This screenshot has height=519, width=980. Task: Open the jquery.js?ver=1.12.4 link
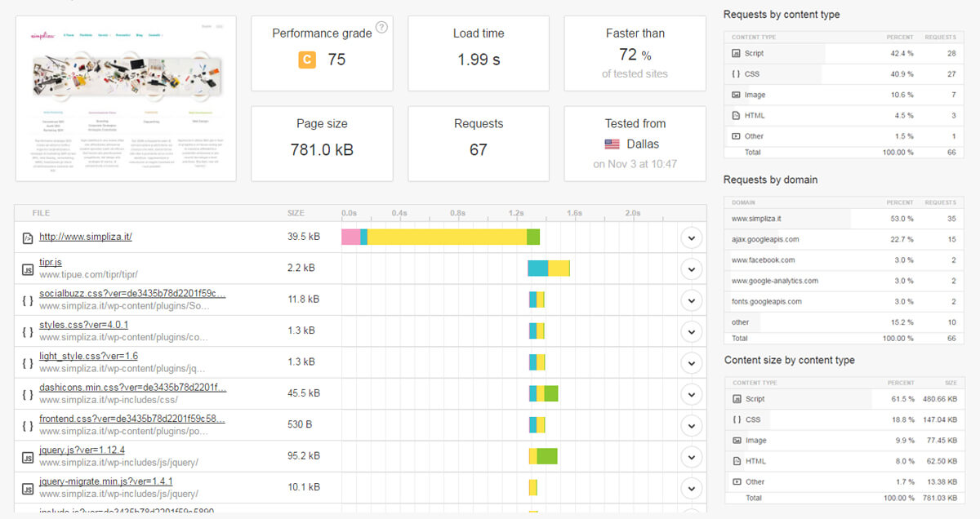(82, 449)
